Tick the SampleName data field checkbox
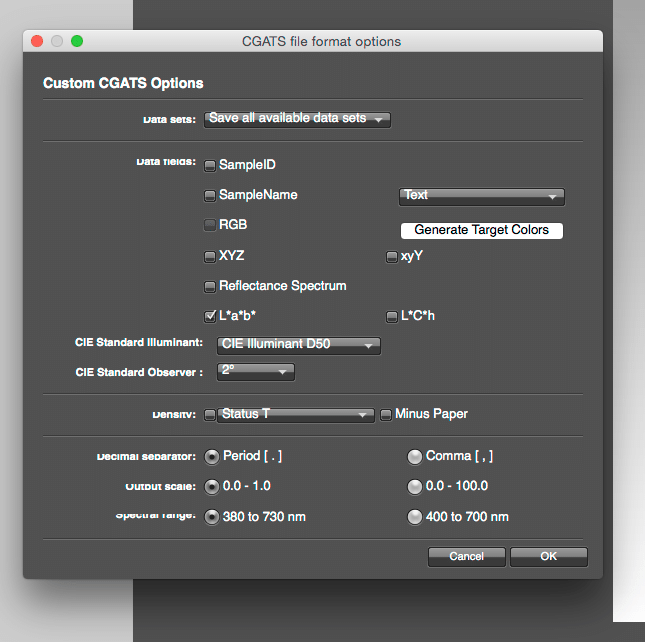Image resolution: width=645 pixels, height=642 pixels. [210, 196]
